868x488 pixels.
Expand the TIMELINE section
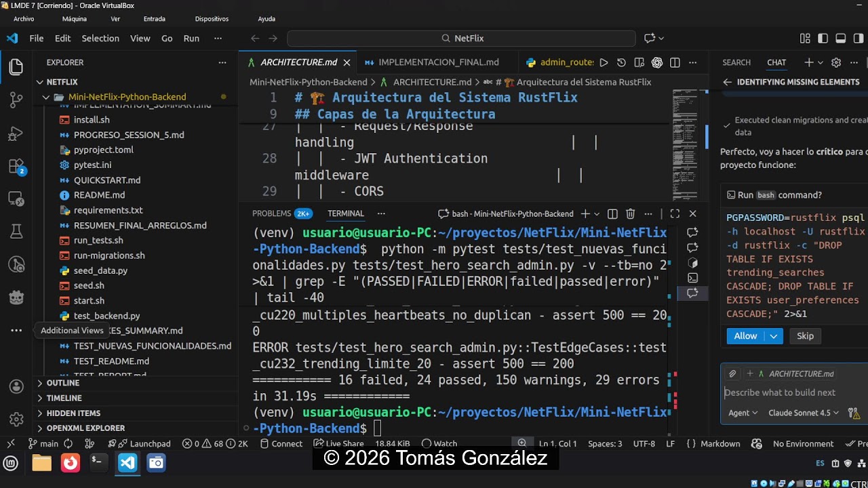[x=136, y=398]
